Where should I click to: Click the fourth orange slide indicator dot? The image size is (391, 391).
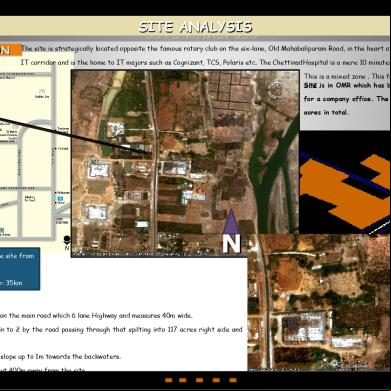click(x=216, y=380)
